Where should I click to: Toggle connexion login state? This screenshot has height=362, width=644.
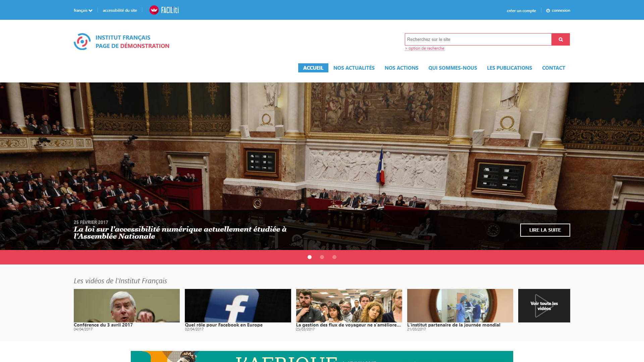pos(558,10)
